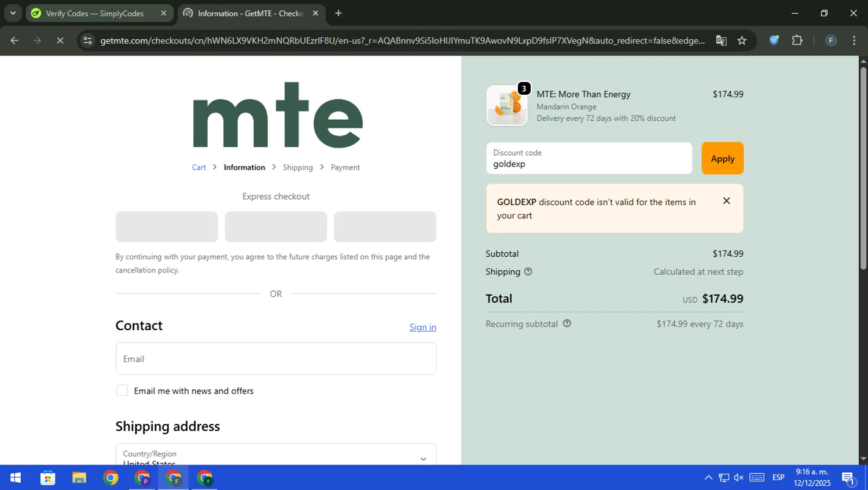Open the Recurring subtotal help icon

(567, 323)
